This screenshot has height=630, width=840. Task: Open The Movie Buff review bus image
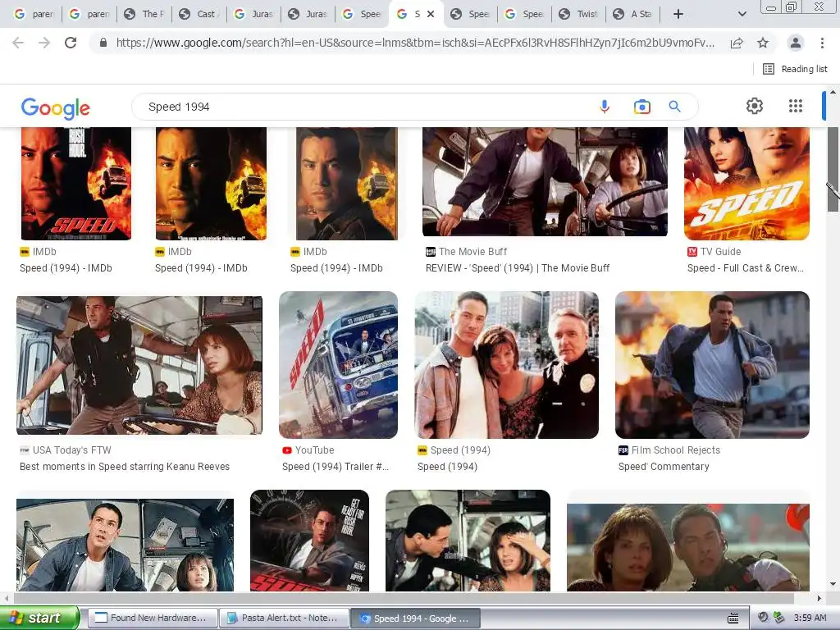(x=545, y=181)
